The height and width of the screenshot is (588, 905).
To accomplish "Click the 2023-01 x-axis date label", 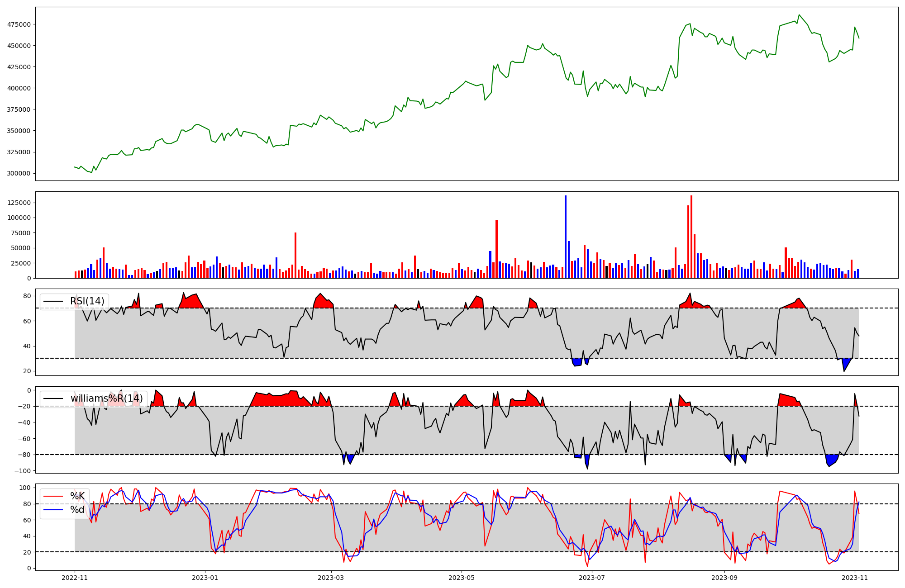I will click(205, 578).
